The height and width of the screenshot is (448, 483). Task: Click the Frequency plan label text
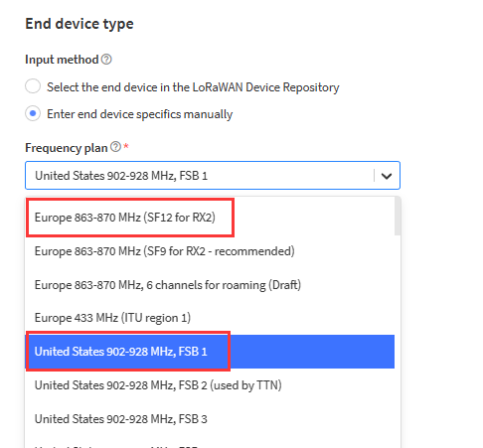pyautogui.click(x=67, y=148)
